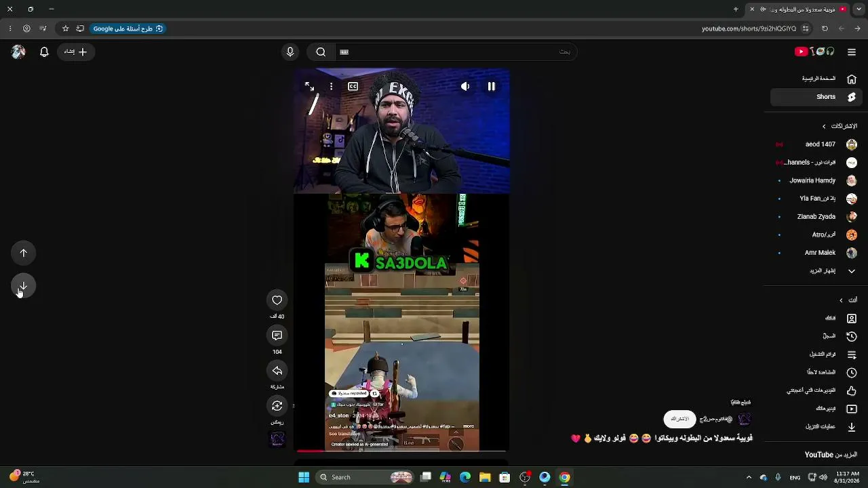View site information icon beside URL
Image resolution: width=868 pixels, height=488 pixels.
click(806, 28)
